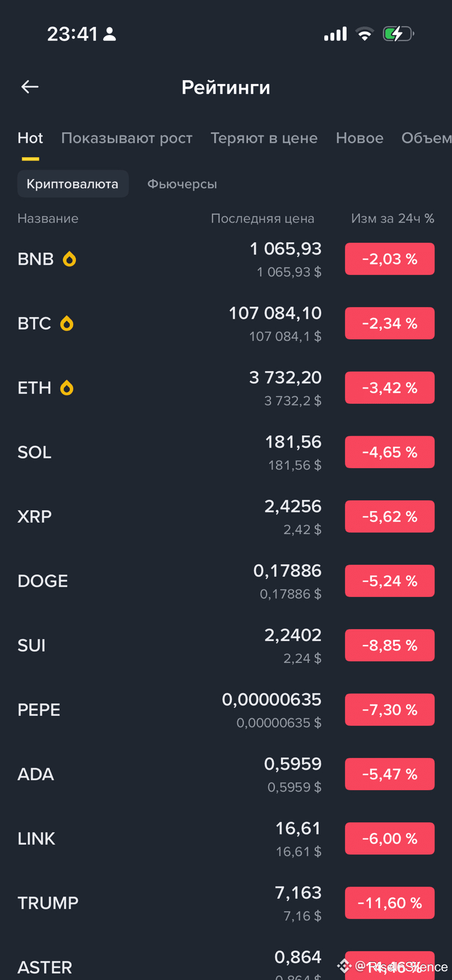Screen dimensions: 452x980
Task: Tap the battery charging status icon
Action: coord(398,34)
